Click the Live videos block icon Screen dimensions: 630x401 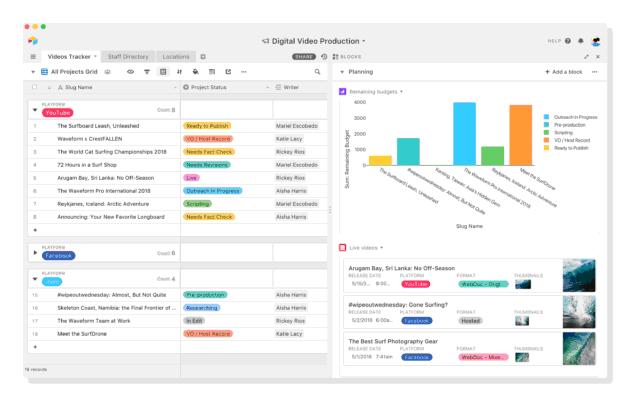point(342,248)
